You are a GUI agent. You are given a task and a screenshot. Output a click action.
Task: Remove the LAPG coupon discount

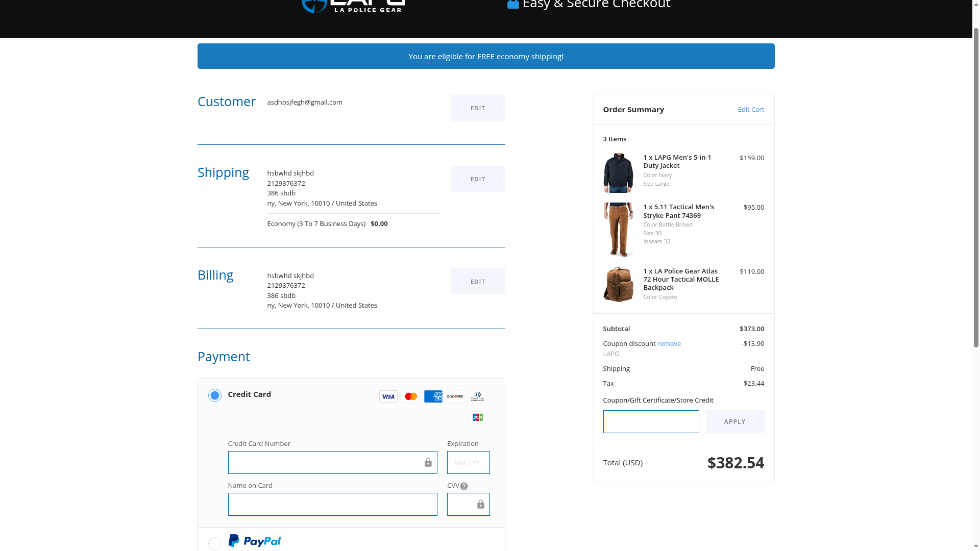point(669,343)
